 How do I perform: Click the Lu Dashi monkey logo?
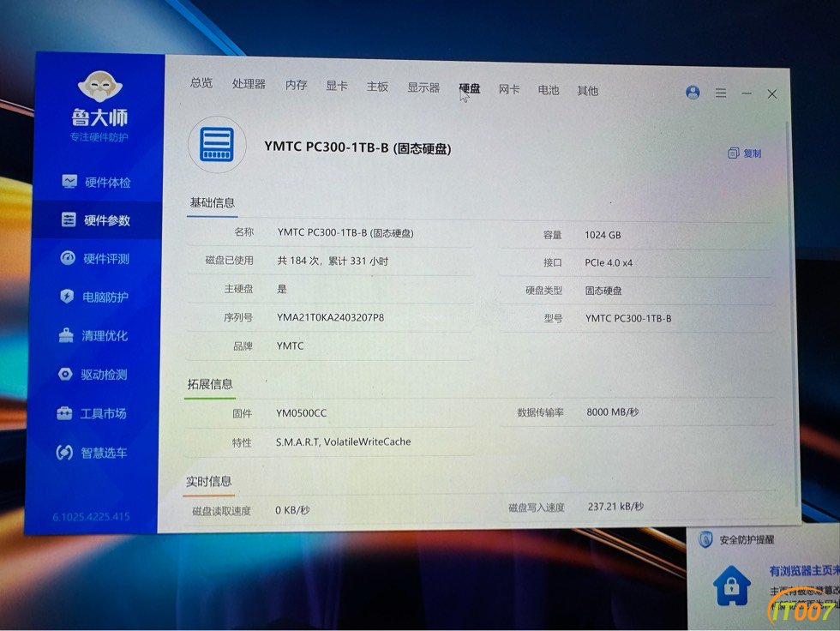[99, 87]
